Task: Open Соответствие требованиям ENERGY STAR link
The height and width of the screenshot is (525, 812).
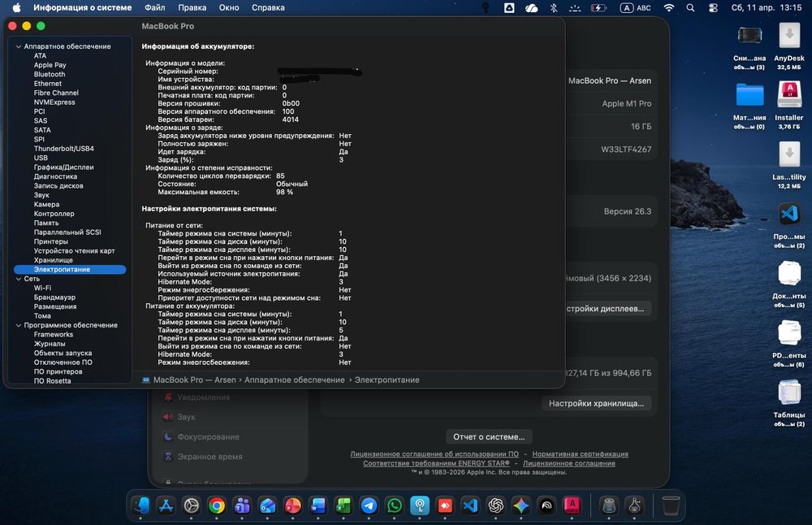Action: click(436, 463)
